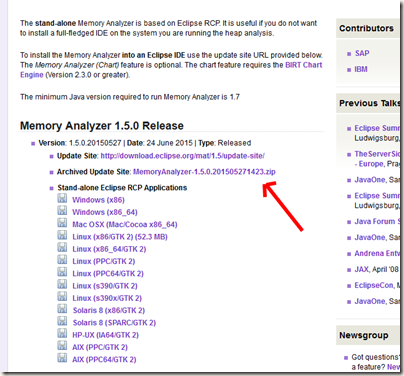Click the Memory Analyzer 1.5.0 Release heading
Viewport: 404px width, 376px height.
click(x=102, y=126)
